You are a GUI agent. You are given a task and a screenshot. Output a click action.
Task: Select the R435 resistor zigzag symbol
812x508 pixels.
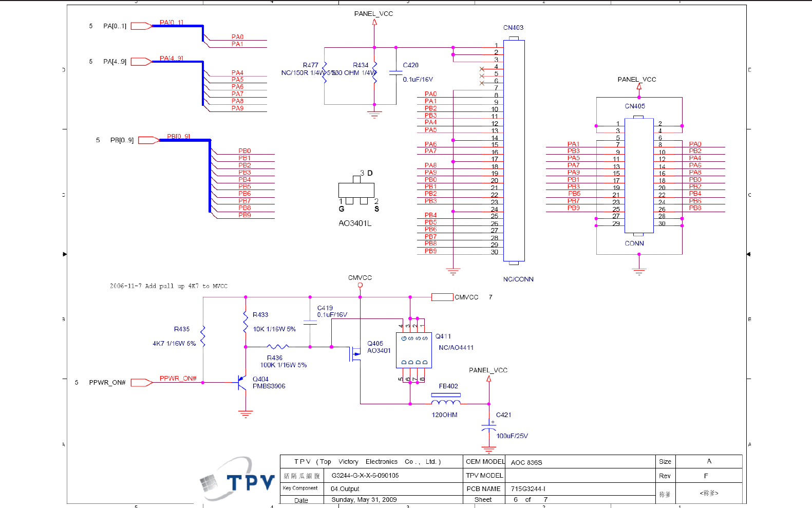point(203,336)
